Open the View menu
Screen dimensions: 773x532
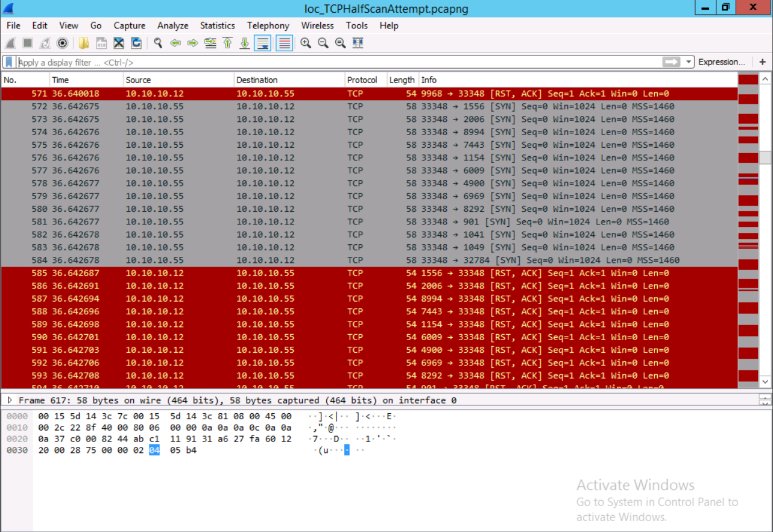coord(69,25)
